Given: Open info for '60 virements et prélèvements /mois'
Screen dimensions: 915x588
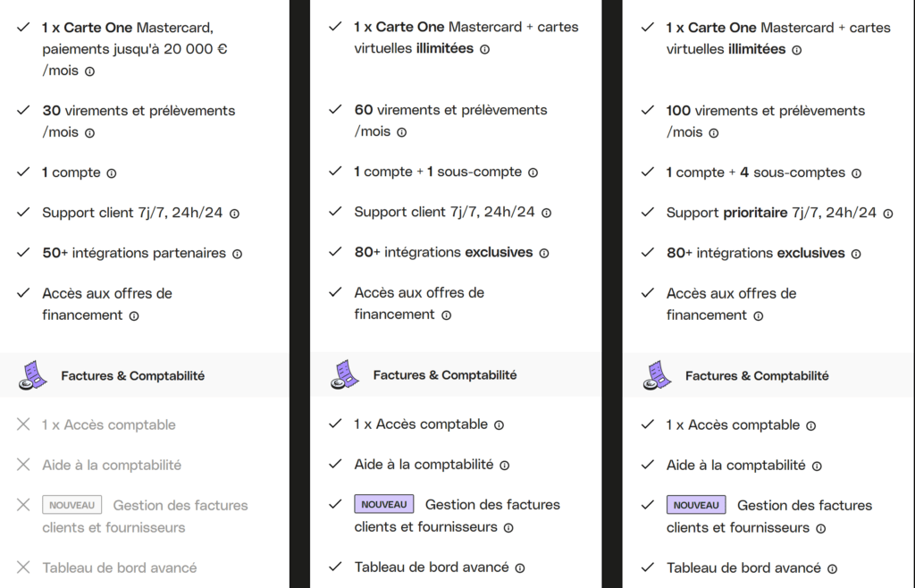Looking at the screenshot, I should click(401, 132).
